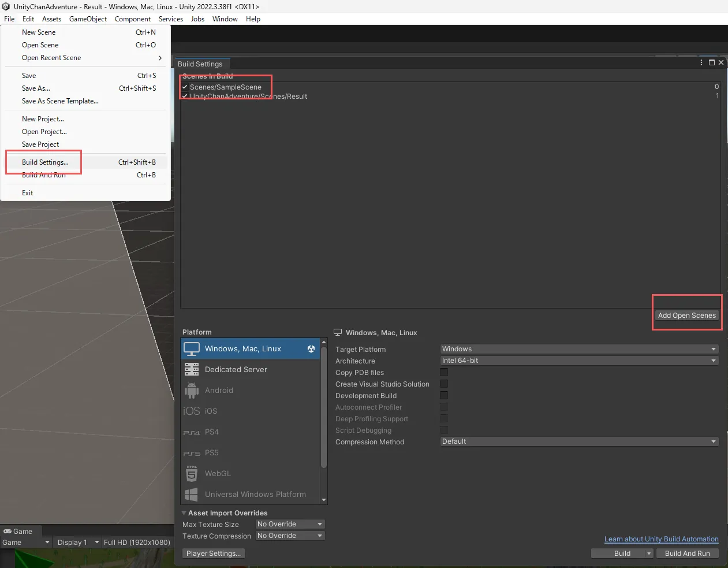Open the Player Settings button
This screenshot has height=568, width=728.
(213, 554)
